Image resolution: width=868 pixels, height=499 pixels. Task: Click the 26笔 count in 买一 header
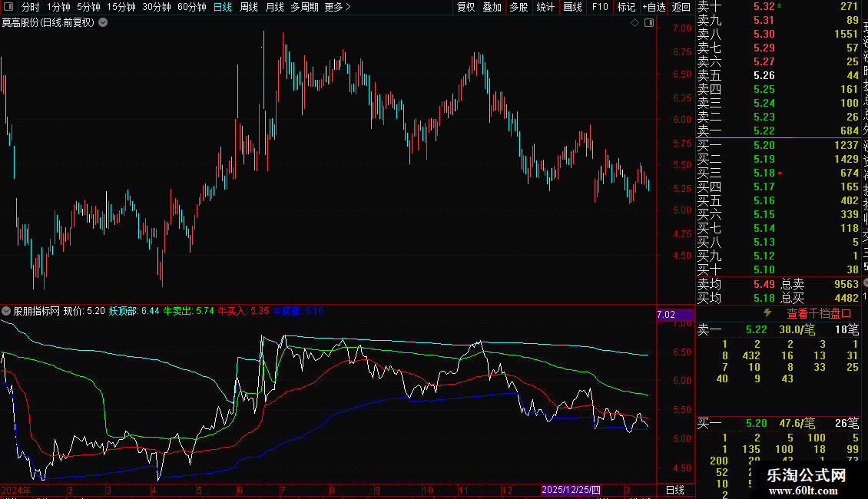847,424
